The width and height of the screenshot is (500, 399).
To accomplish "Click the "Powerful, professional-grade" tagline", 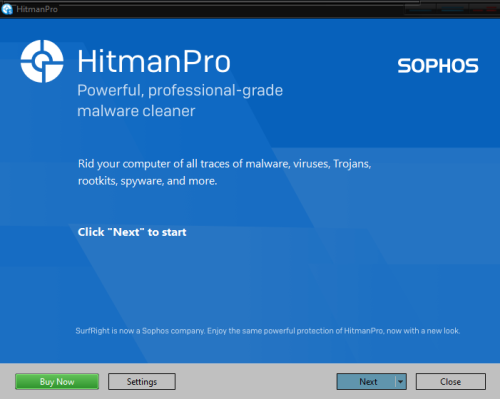I will pos(180,91).
